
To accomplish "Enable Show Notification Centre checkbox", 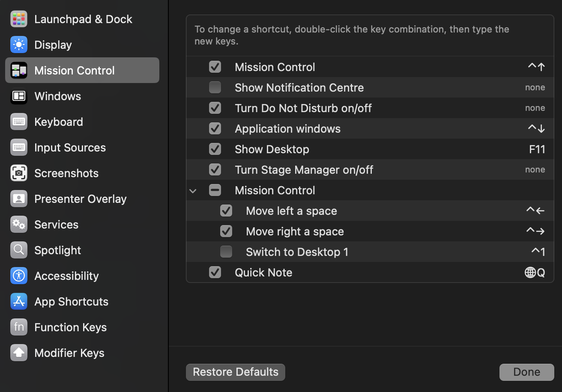I will pyautogui.click(x=215, y=88).
